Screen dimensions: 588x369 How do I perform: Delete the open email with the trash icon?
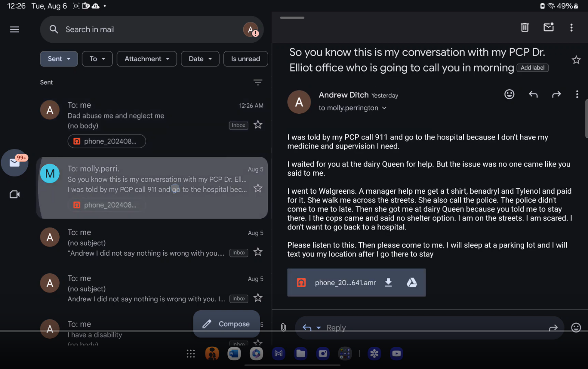[525, 27]
